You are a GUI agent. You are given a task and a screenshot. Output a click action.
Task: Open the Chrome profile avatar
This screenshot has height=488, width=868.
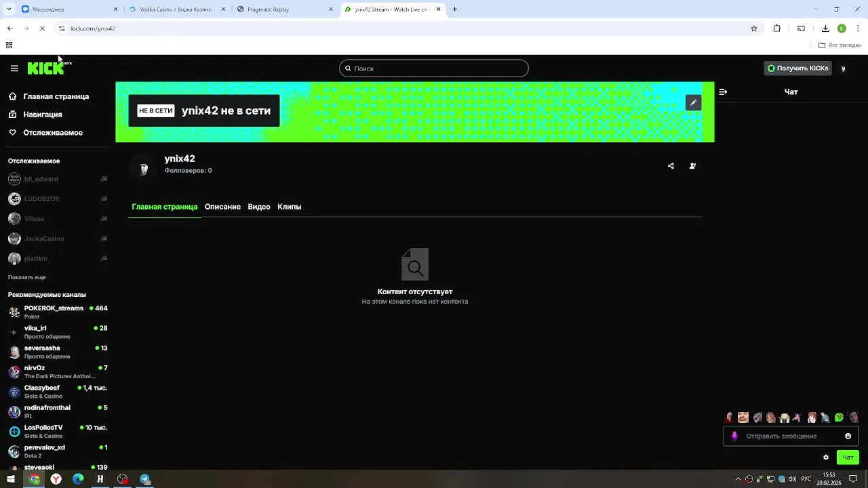click(x=842, y=28)
